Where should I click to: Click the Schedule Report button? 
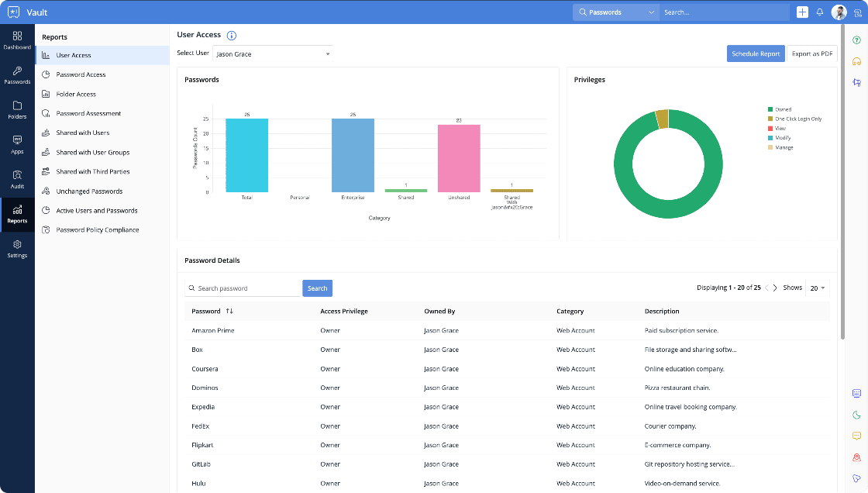pyautogui.click(x=756, y=53)
